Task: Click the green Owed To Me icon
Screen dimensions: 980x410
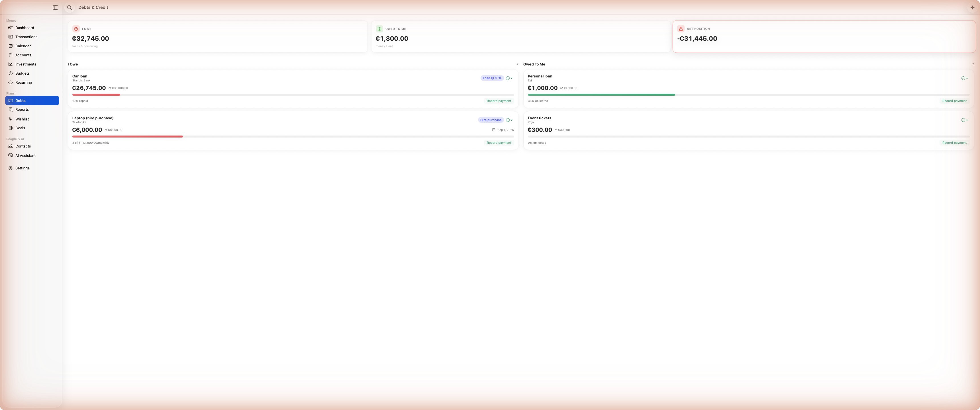Action: 379,29
